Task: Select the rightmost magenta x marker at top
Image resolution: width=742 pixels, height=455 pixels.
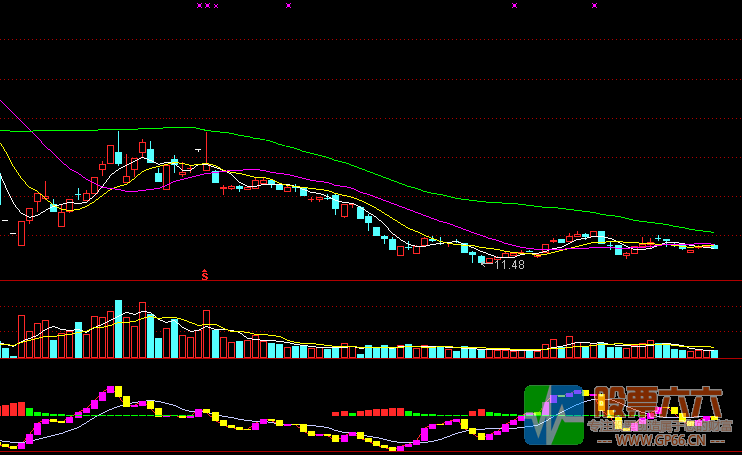Action: point(594,6)
